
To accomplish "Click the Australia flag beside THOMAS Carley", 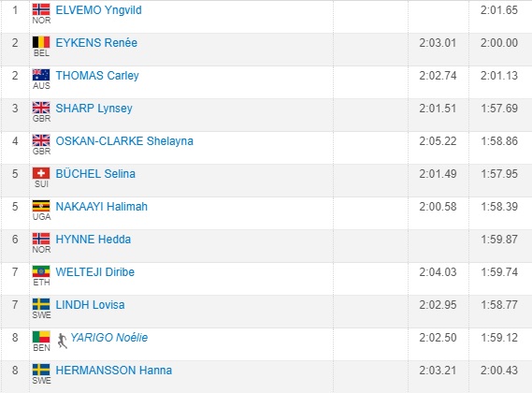I will coord(41,75).
